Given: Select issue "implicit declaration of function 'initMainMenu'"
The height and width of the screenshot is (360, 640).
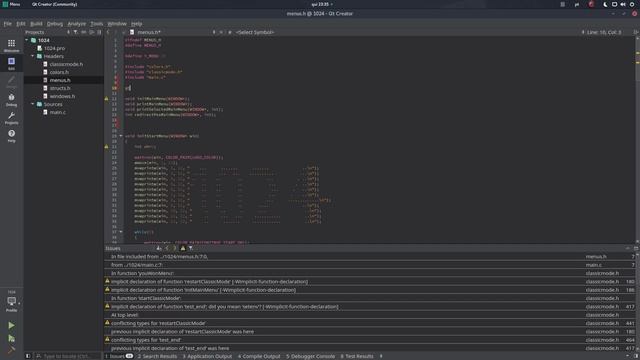Looking at the screenshot, I should 370,290.
